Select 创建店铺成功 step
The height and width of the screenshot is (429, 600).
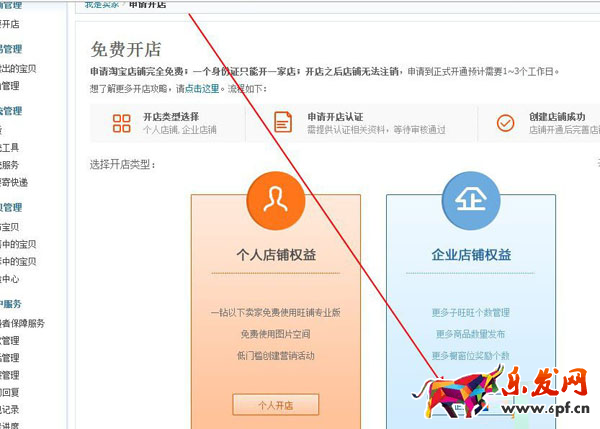click(x=557, y=117)
